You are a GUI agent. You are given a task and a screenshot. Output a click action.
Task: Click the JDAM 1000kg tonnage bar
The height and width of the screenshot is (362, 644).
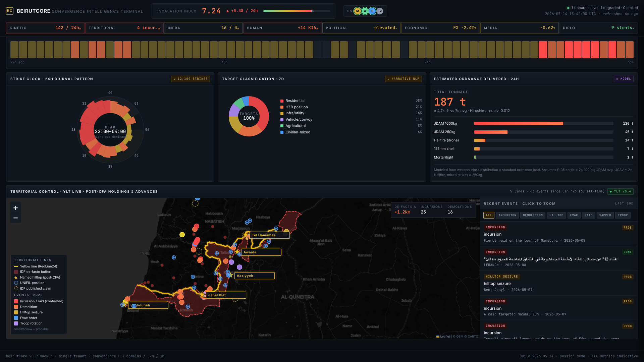(544, 123)
